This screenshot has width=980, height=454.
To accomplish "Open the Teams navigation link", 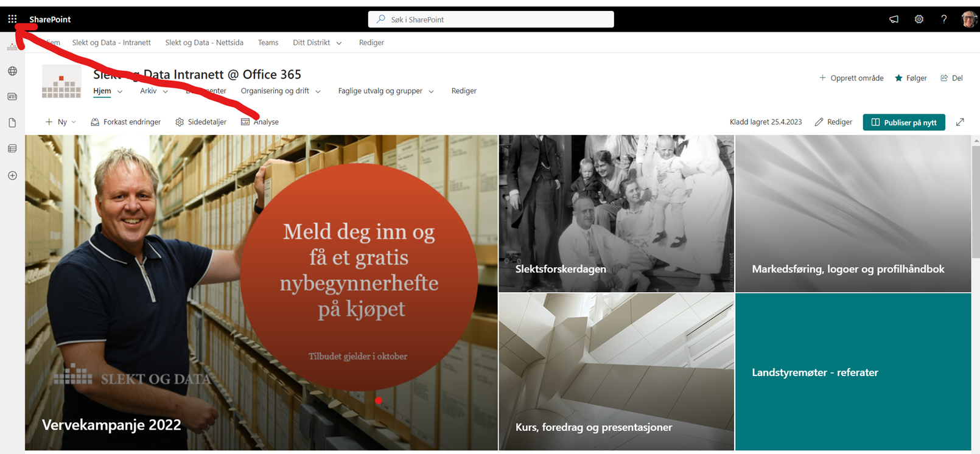I will coord(268,43).
